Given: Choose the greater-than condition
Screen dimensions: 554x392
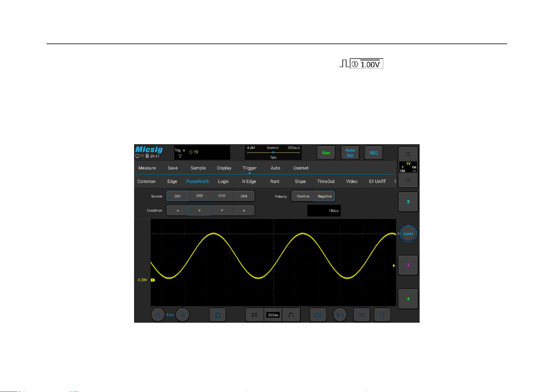Looking at the screenshot, I should pos(199,211).
